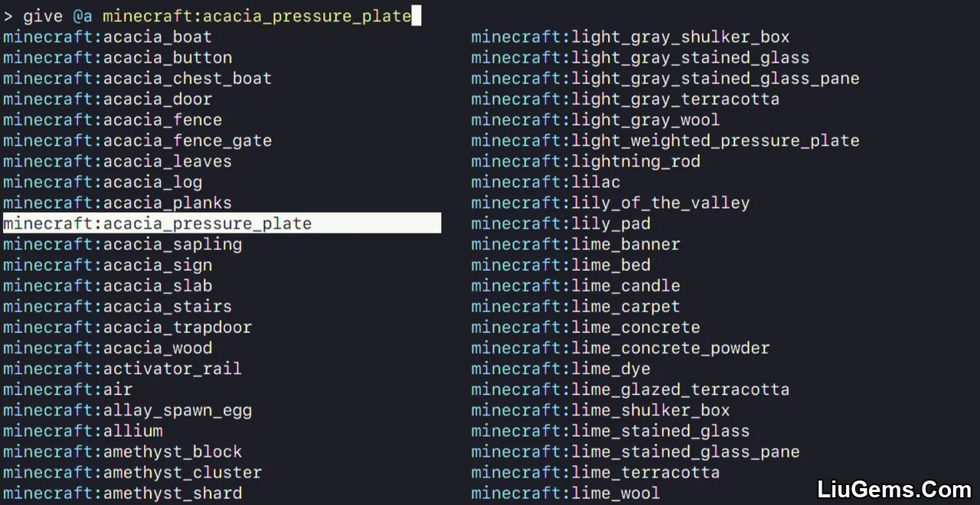Viewport: 980px width, 505px height.
Task: Place cursor in the give command input line
Action: pos(213,15)
